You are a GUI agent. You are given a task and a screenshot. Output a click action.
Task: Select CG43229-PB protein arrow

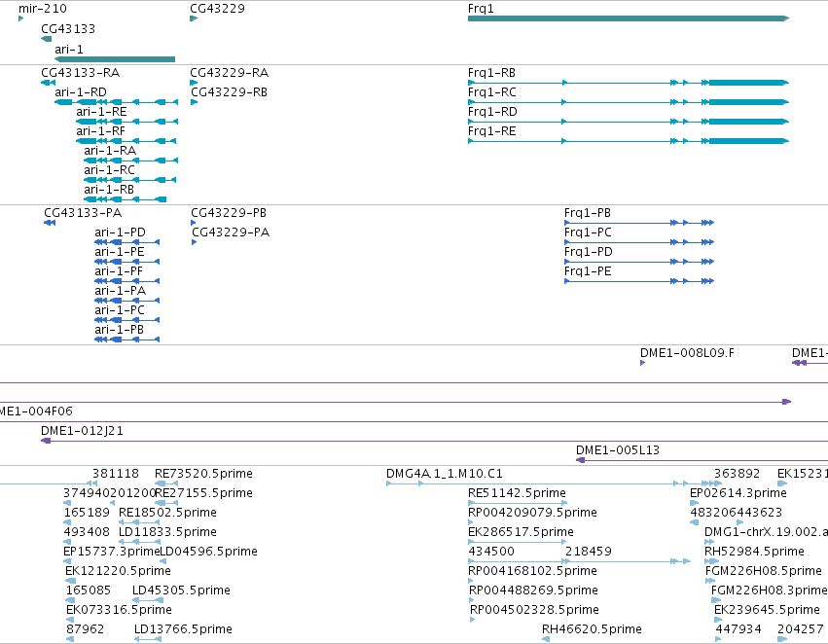[194, 223]
